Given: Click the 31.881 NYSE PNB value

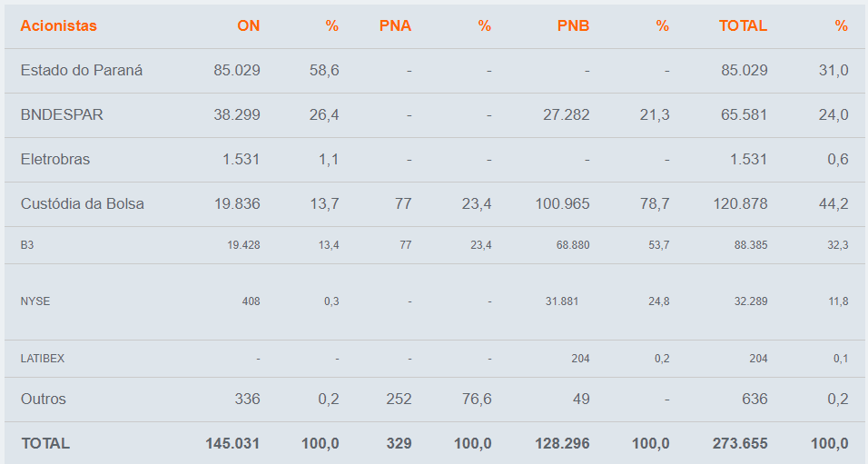Looking at the screenshot, I should 562,301.
